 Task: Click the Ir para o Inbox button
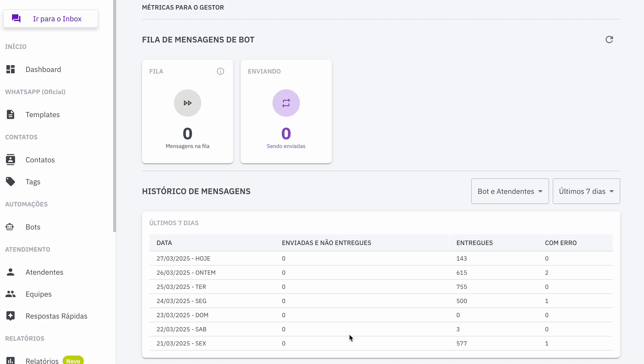tap(50, 19)
